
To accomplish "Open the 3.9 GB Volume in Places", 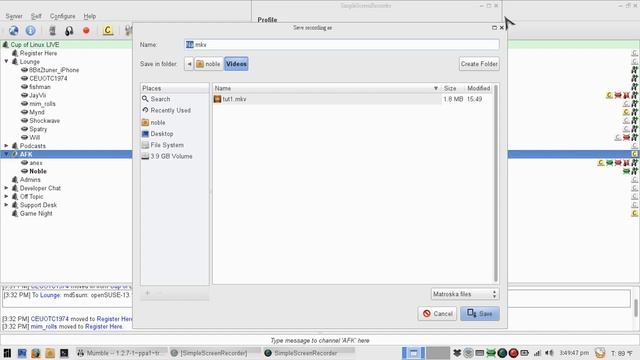I will coord(171,156).
